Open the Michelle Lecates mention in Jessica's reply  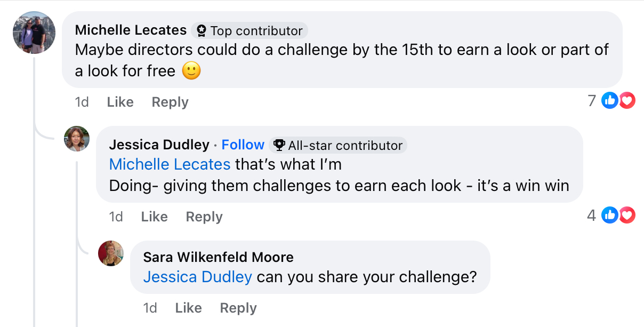[x=170, y=164]
